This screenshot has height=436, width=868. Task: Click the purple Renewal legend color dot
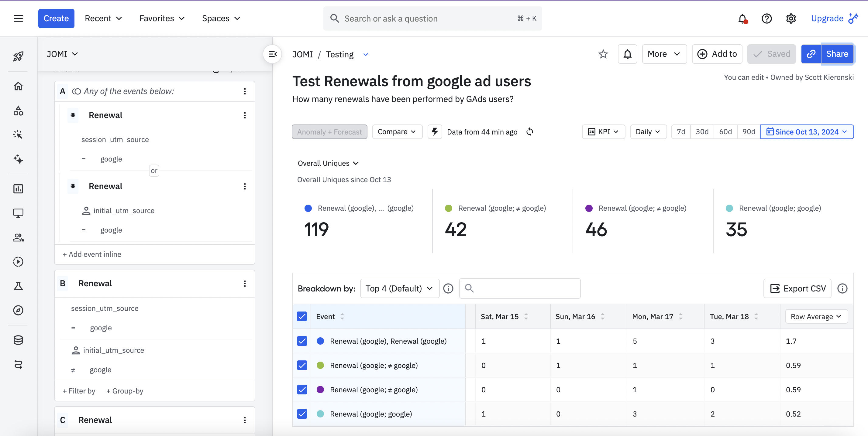589,208
